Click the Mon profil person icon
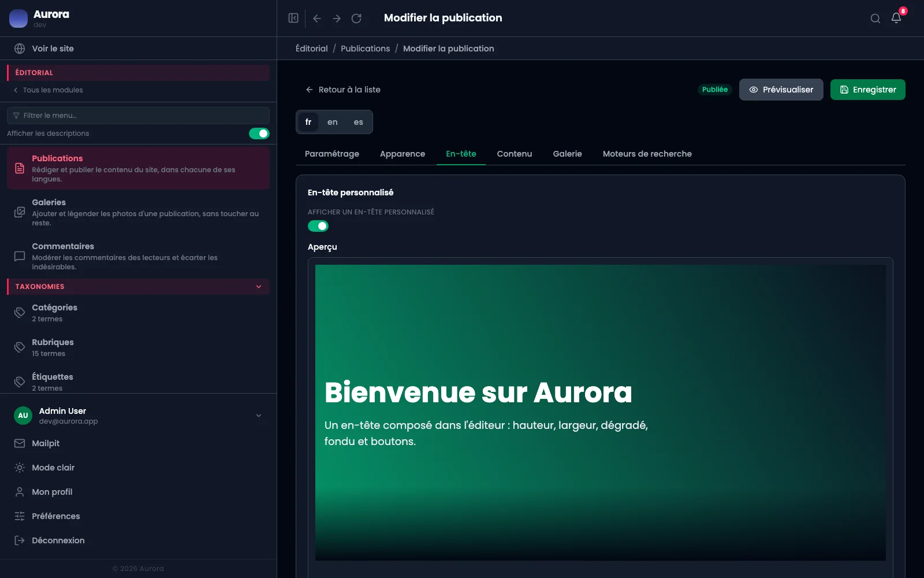The height and width of the screenshot is (578, 924). pos(20,492)
